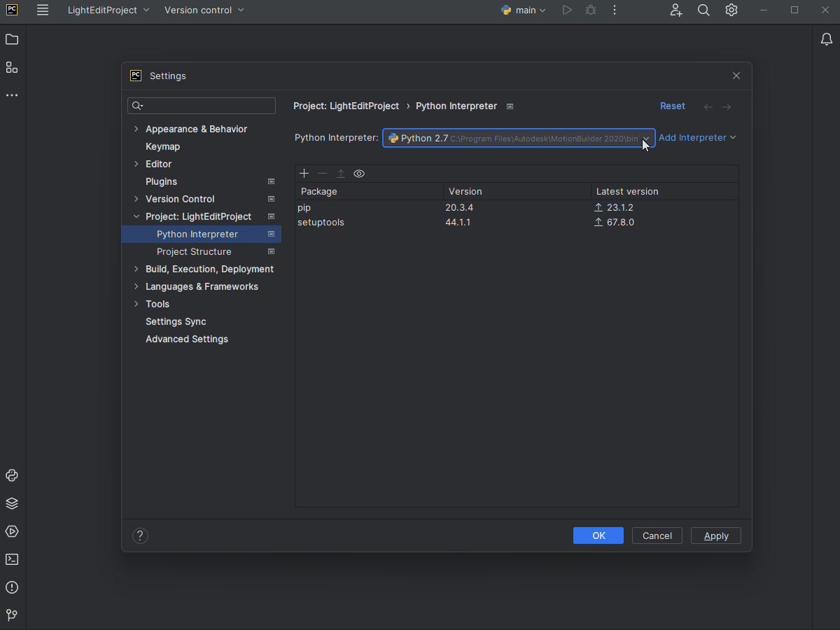Focus the settings search field
Viewport: 840px width, 630px height.
click(x=202, y=106)
